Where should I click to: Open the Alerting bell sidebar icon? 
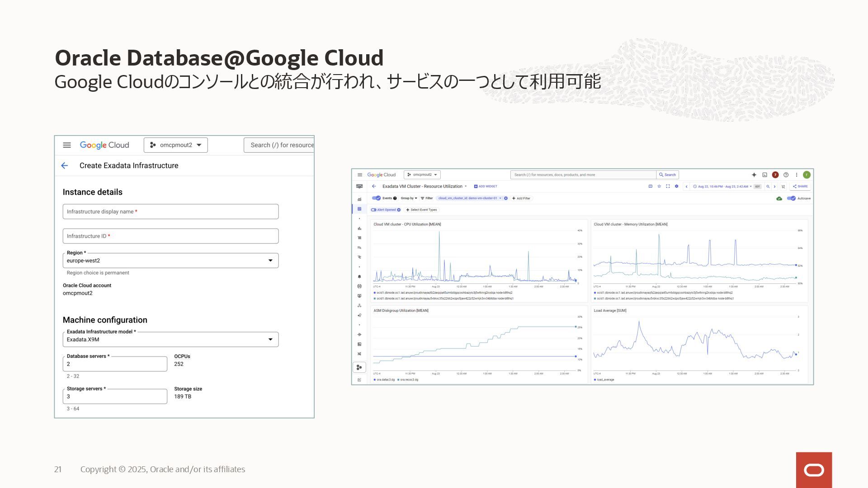point(359,277)
